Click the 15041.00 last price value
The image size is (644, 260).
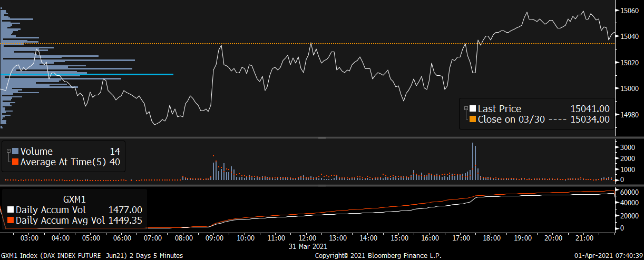pos(590,109)
